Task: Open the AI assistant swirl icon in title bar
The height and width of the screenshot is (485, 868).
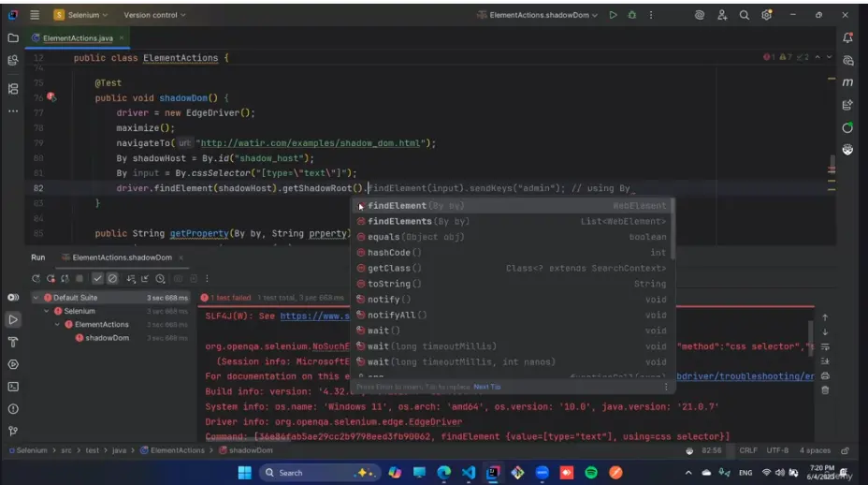Action: [699, 16]
